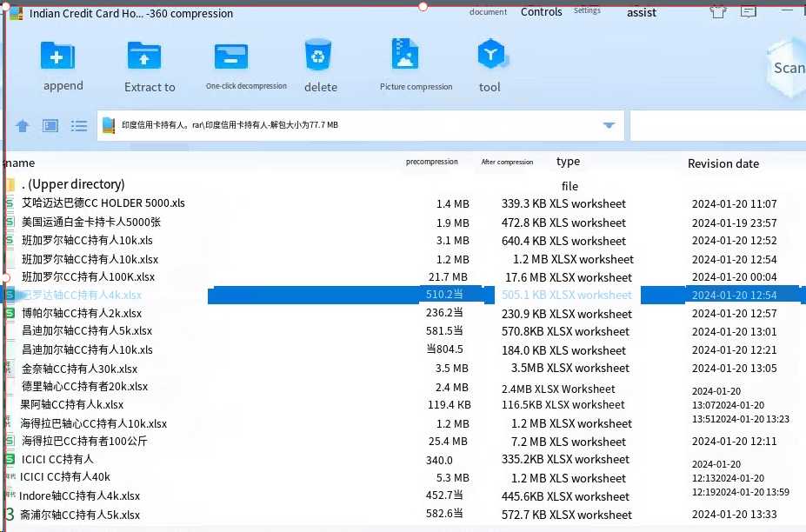
Task: Select file 博帕尔轴CC持有人2k.xlsx
Action: coord(81,313)
